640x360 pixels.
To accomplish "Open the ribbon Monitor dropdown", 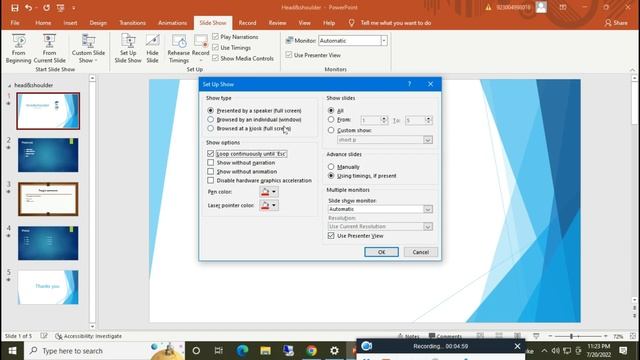I will pyautogui.click(x=384, y=40).
